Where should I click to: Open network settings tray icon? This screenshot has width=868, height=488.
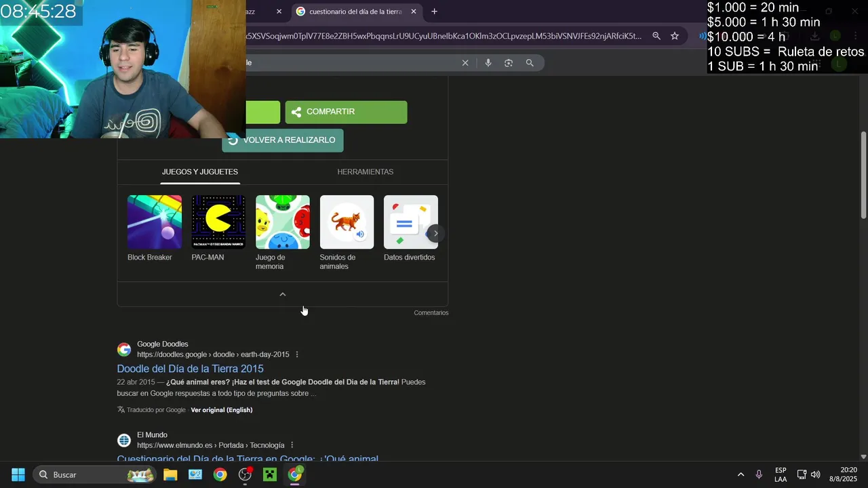pos(802,474)
